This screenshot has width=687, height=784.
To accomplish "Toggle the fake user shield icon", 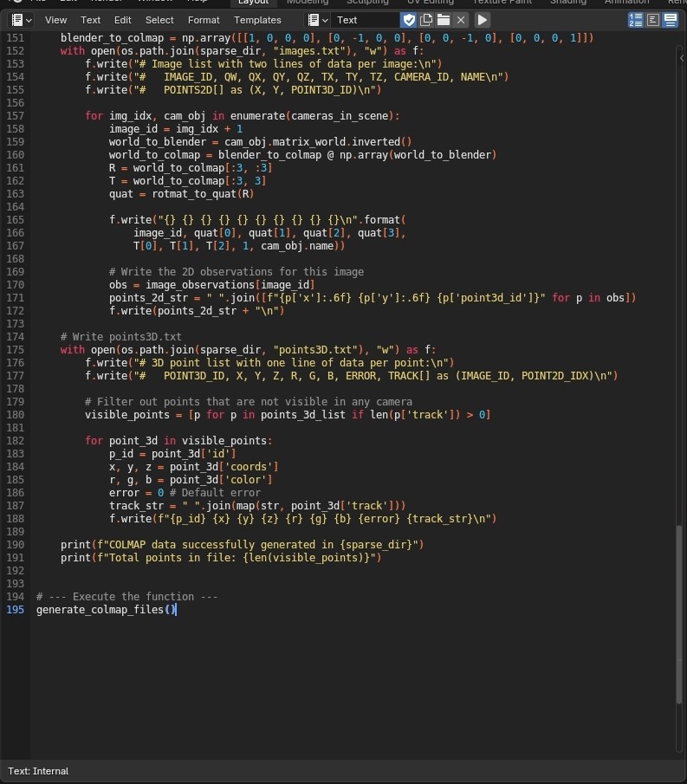I will (409, 20).
